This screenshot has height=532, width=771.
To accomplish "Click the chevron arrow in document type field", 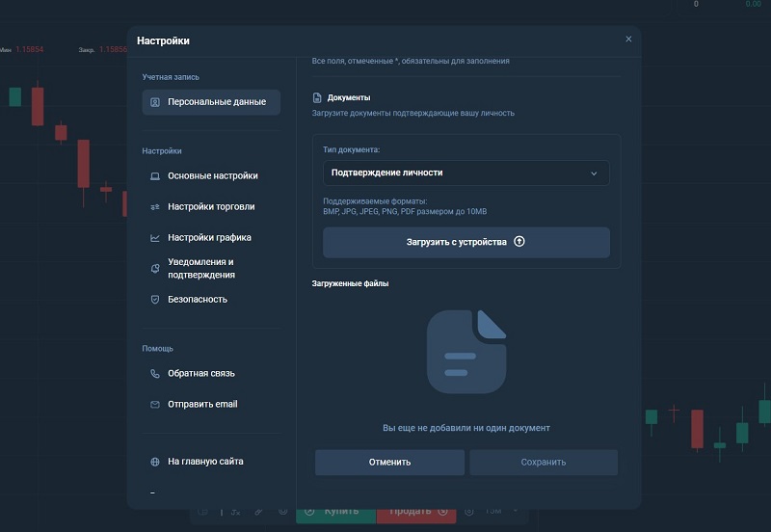I will 594,173.
